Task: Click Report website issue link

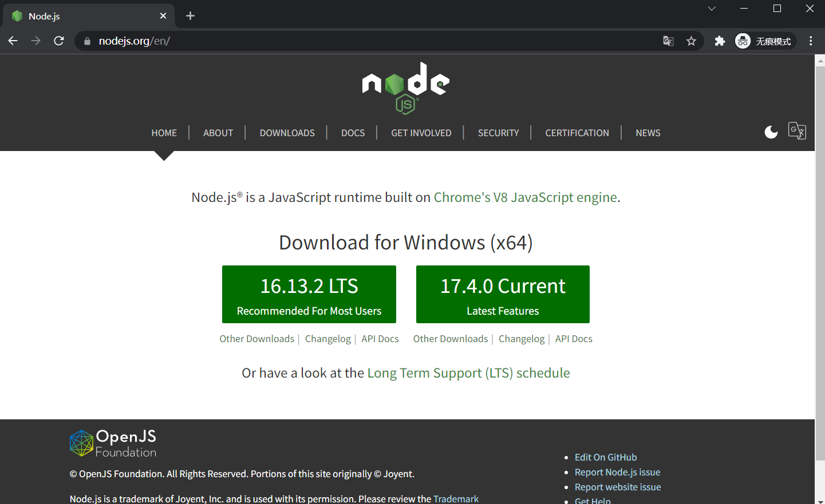Action: pos(618,487)
